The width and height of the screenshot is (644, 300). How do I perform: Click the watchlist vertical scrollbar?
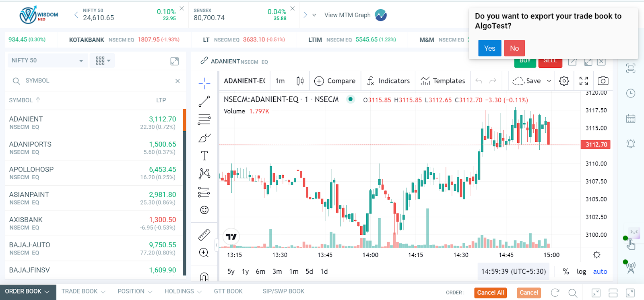(184, 192)
